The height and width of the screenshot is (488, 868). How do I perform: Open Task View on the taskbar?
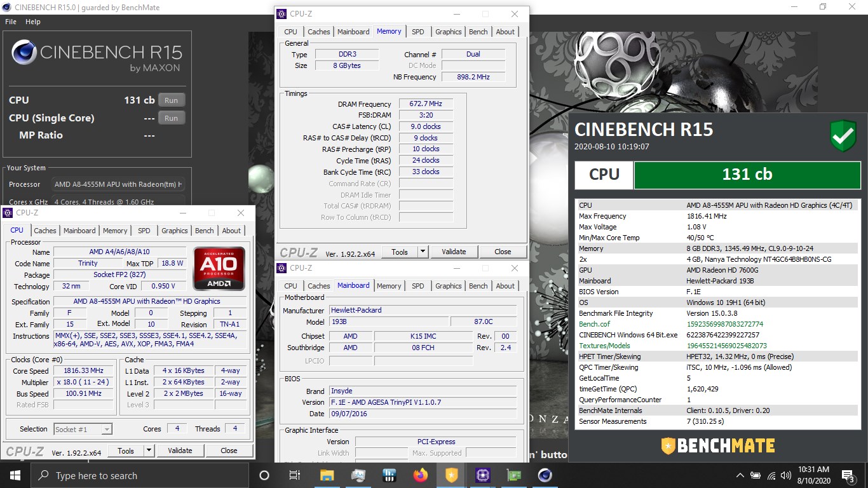coord(295,475)
